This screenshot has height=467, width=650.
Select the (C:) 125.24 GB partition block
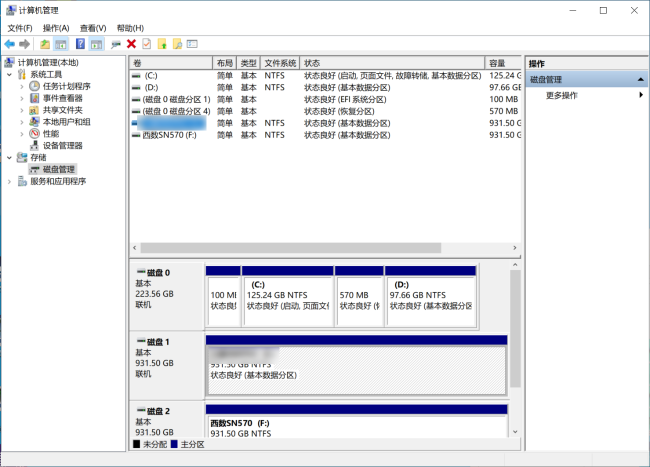pos(288,297)
